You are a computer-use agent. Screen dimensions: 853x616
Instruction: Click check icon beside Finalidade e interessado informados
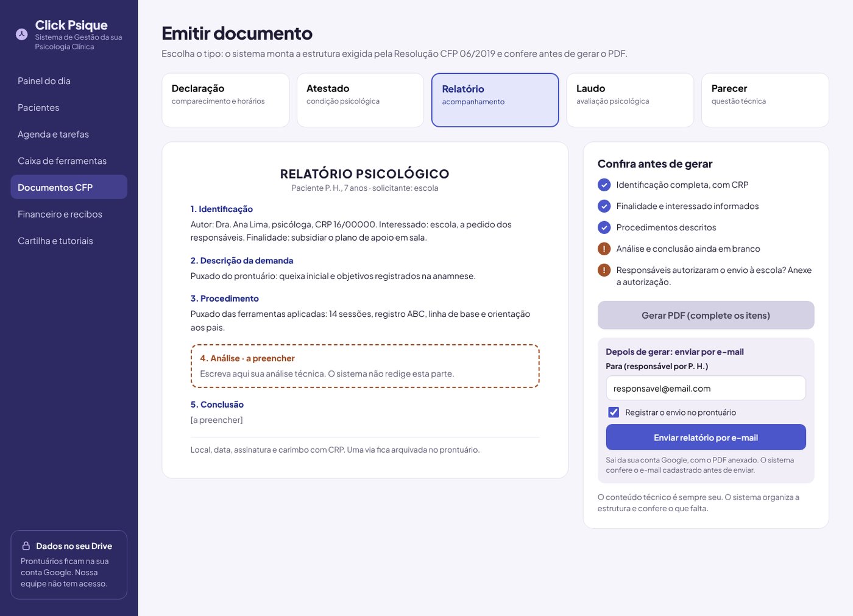(604, 206)
